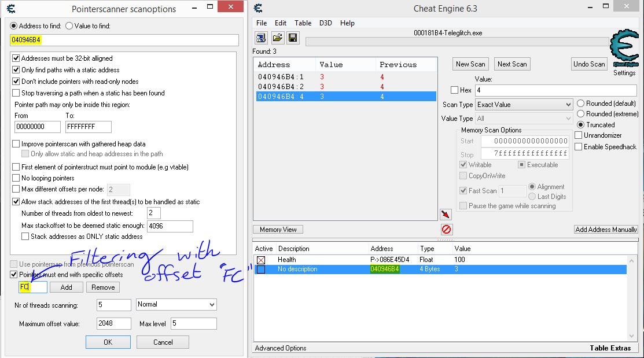The height and width of the screenshot is (358, 644).
Task: Toggle the red X freeze box for Health
Action: click(x=261, y=260)
